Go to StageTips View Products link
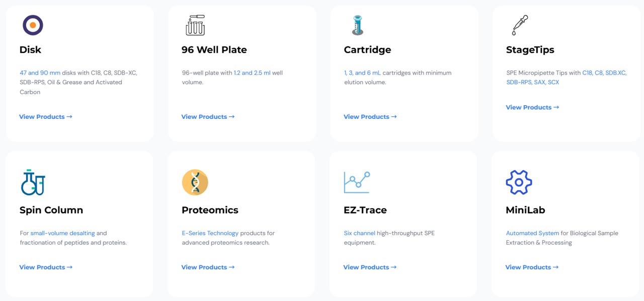The image size is (644, 301). point(532,107)
